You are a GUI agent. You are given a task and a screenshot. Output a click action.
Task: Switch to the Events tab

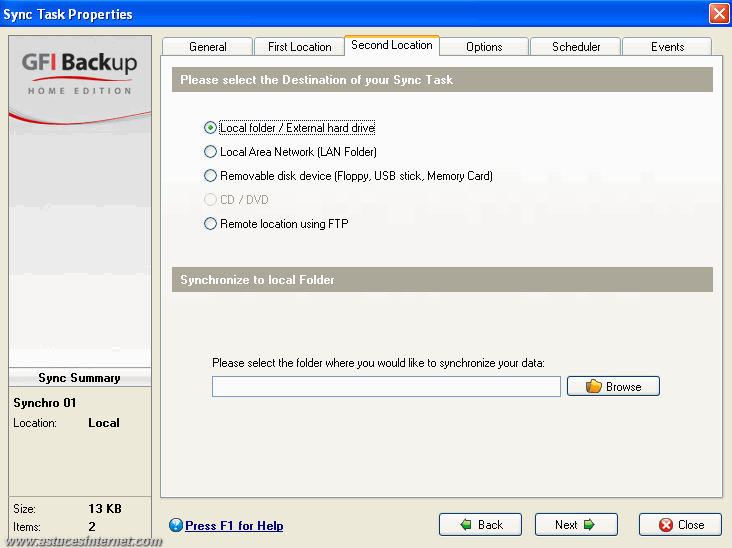click(668, 47)
